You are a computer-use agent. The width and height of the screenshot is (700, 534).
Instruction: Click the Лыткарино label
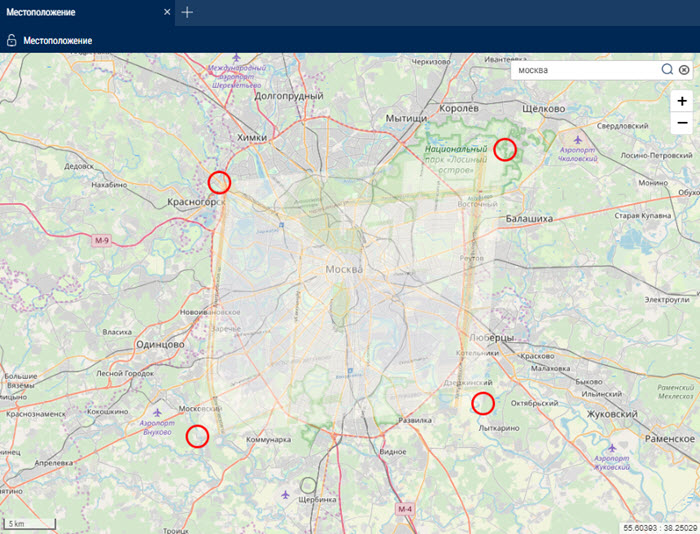[x=499, y=428]
